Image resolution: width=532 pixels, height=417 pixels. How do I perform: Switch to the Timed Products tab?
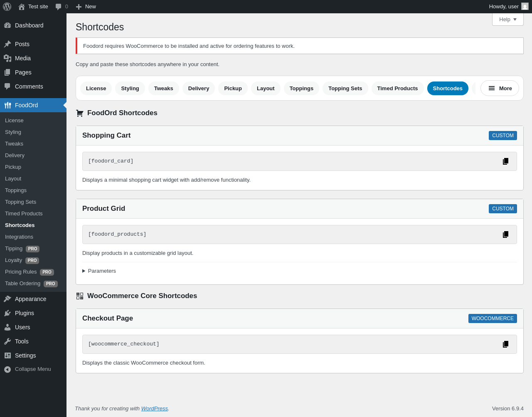click(x=398, y=88)
